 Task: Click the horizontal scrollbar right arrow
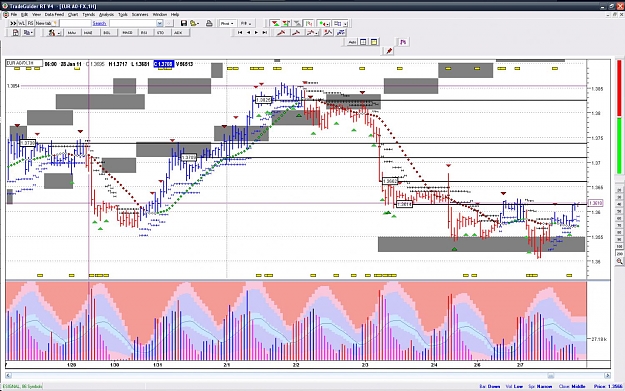(607, 375)
